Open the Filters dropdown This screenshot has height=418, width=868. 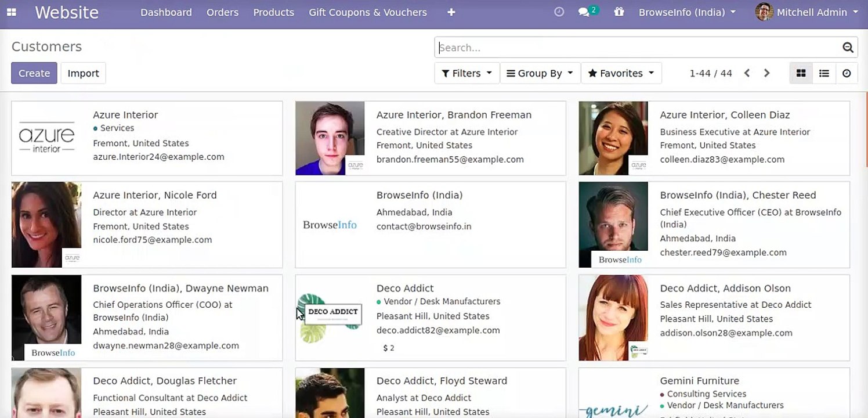pyautogui.click(x=466, y=73)
